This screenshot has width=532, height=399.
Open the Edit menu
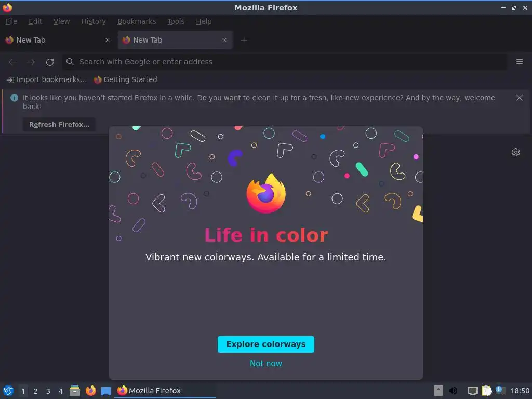35,21
